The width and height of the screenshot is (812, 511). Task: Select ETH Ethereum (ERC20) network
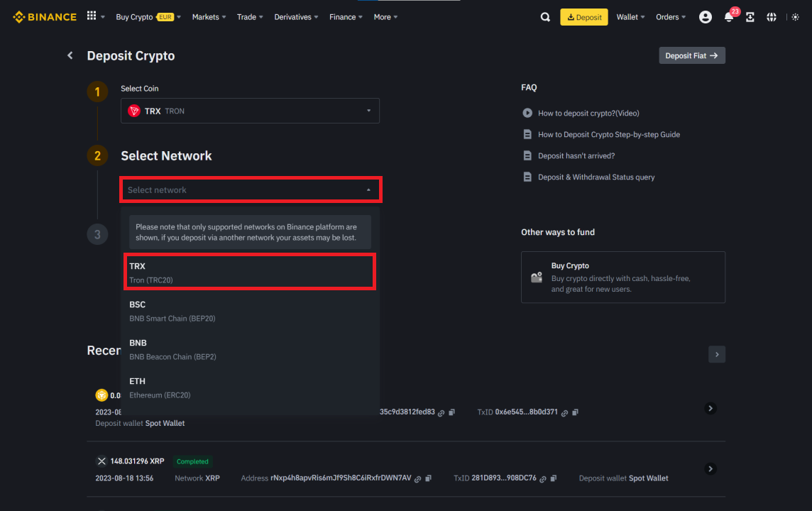pos(250,388)
